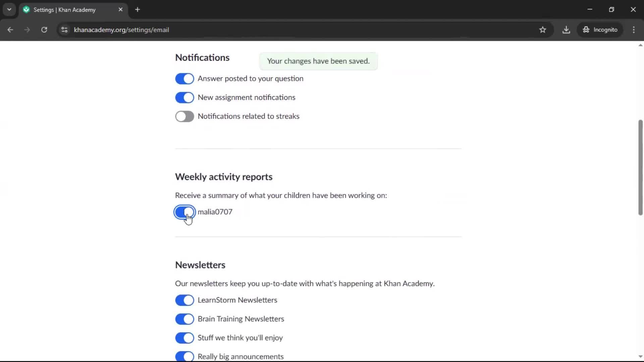644x362 pixels.
Task: Toggle Really big announcements switch
Action: (184, 356)
